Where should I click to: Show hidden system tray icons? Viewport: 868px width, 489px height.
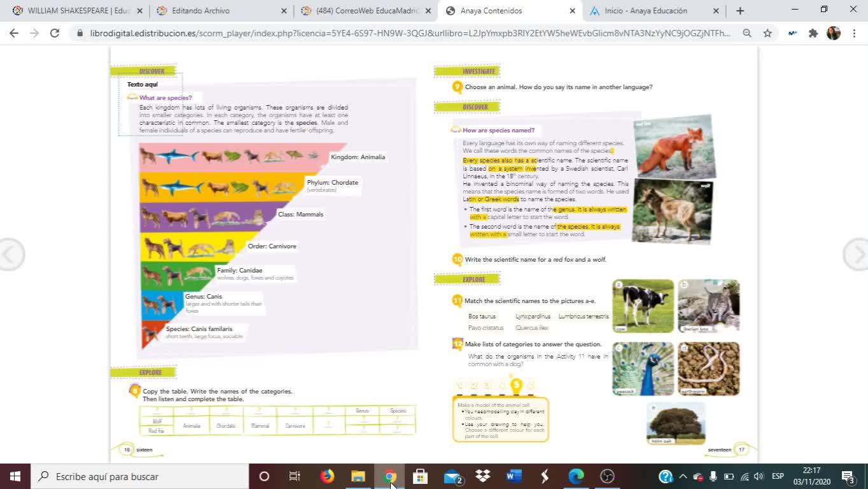(683, 476)
